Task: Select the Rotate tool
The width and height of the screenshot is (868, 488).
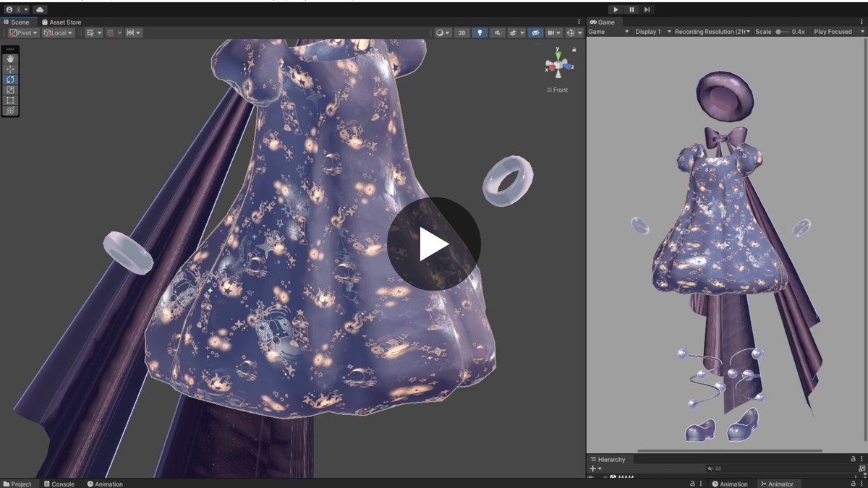Action: pos(10,80)
